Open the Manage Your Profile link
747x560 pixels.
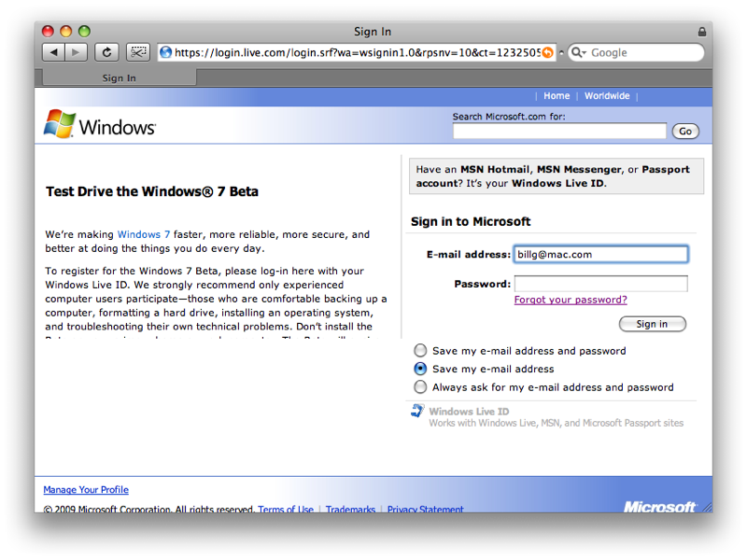[86, 489]
